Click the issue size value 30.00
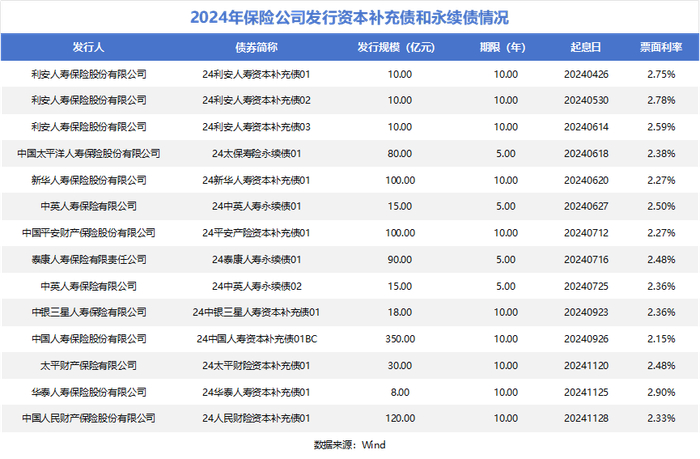The image size is (700, 459). point(400,366)
